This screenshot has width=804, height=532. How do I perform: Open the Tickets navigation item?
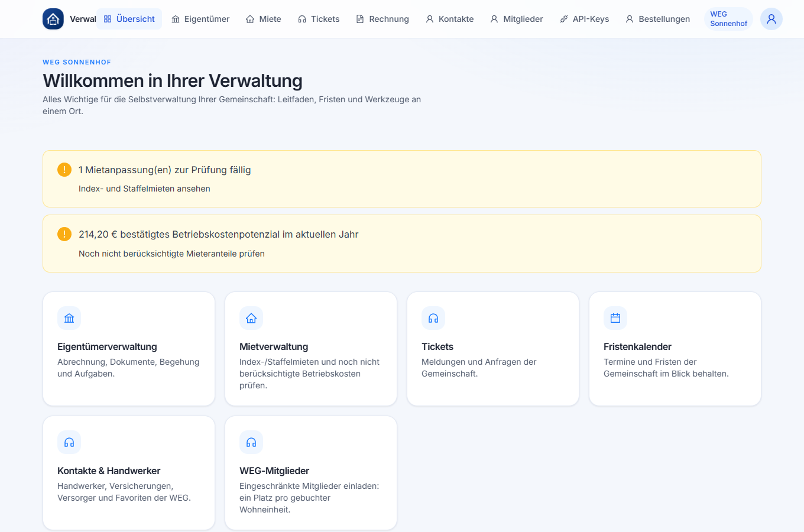[x=319, y=19]
